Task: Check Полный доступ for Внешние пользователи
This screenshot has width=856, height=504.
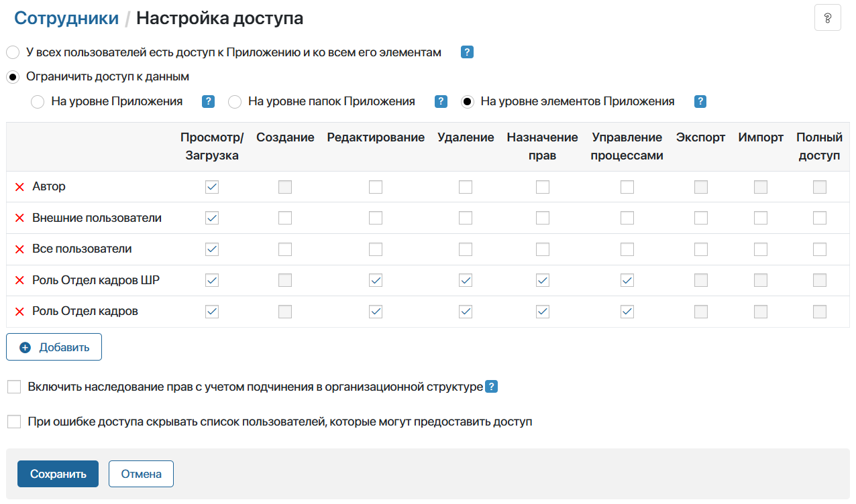Action: (x=820, y=218)
